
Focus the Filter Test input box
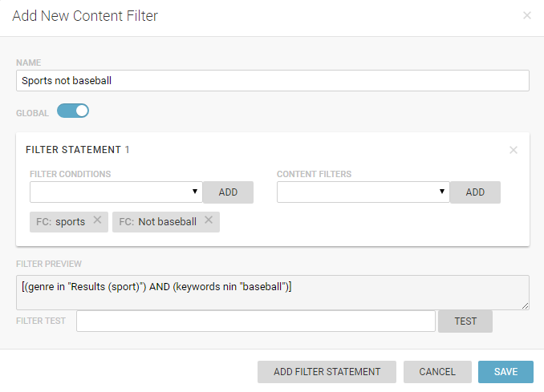pyautogui.click(x=256, y=321)
